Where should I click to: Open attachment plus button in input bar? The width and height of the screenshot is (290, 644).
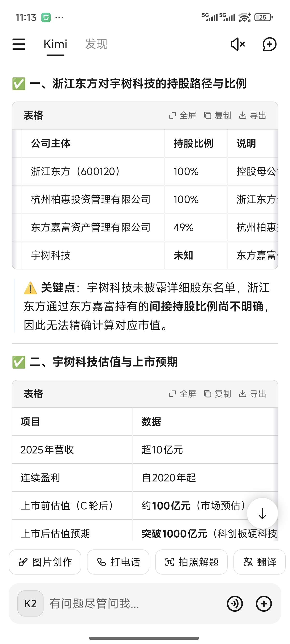[x=264, y=604]
